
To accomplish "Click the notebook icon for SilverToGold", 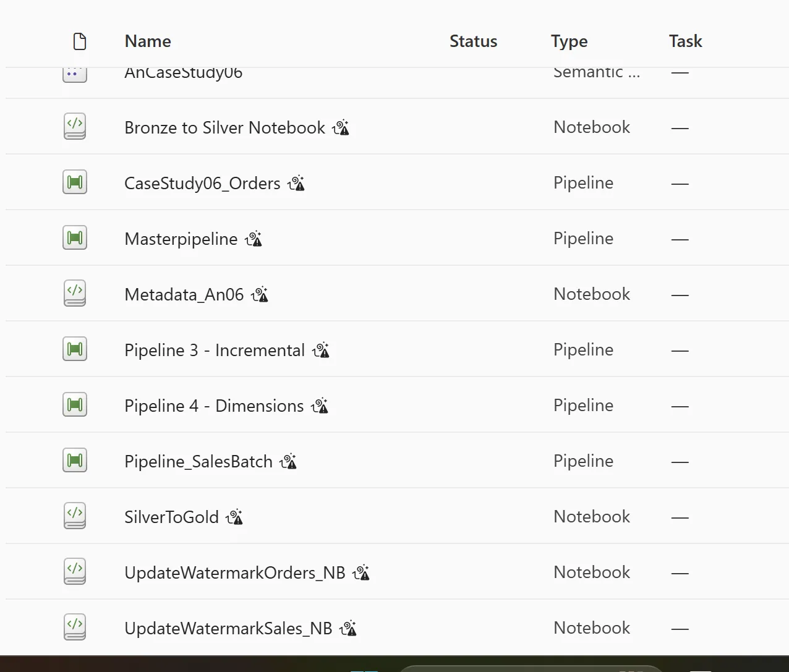I will [75, 516].
